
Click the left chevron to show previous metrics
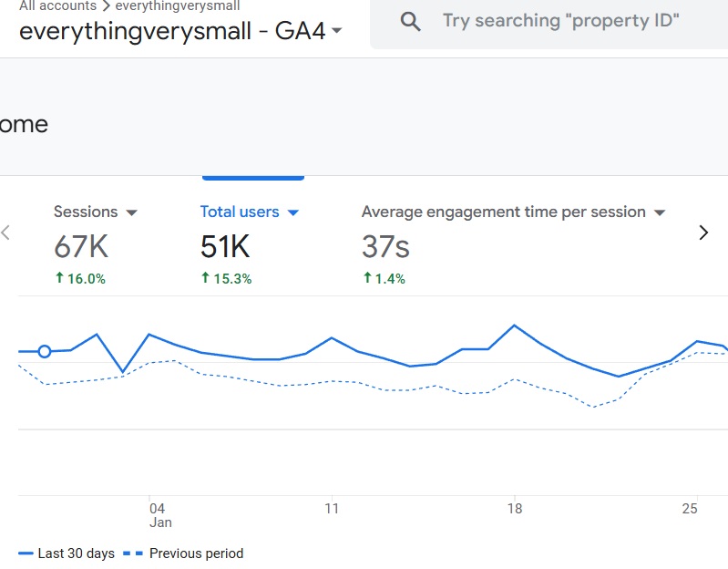tap(6, 233)
